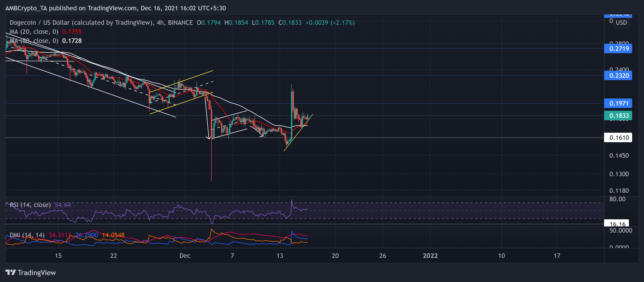Screen dimensions: 644x282
Task: Click the 'Dec' date on time axis
Action: [185, 256]
